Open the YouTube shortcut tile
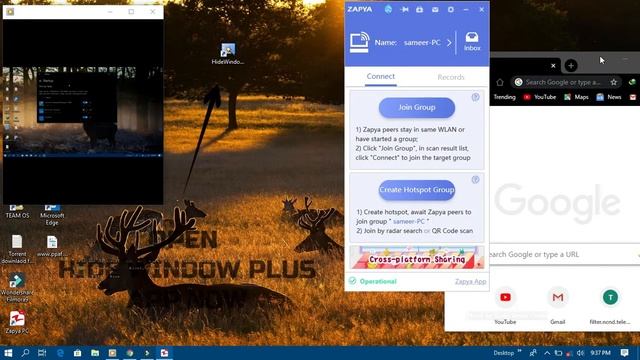The height and width of the screenshot is (360, 640). click(x=505, y=305)
